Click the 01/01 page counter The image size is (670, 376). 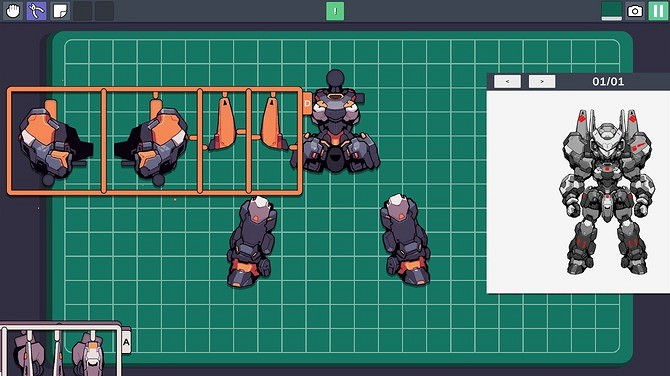(608, 81)
